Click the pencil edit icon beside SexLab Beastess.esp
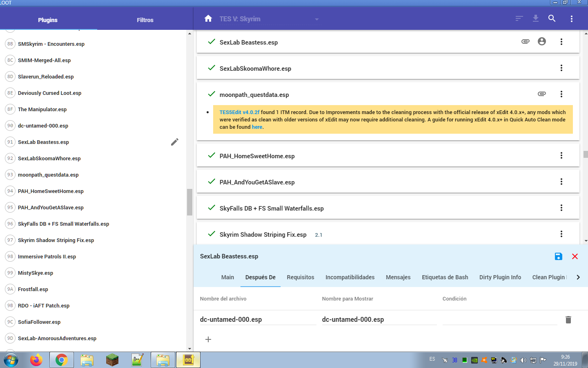The image size is (588, 368). 175,142
